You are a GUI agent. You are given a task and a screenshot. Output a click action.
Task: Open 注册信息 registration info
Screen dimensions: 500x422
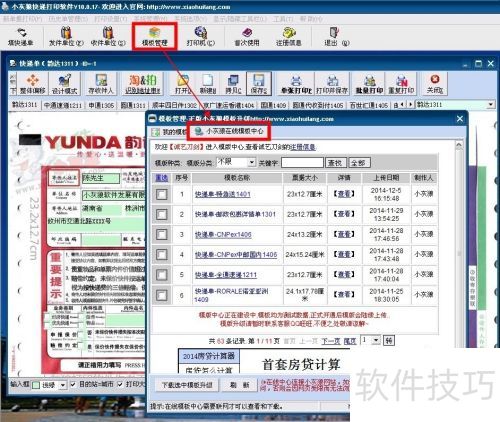(288, 37)
